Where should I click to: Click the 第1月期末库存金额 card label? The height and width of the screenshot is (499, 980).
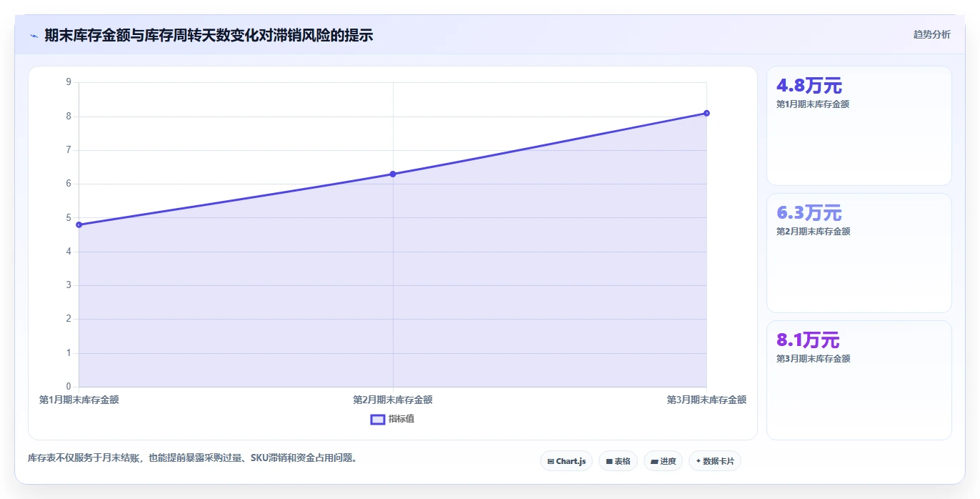(x=813, y=104)
